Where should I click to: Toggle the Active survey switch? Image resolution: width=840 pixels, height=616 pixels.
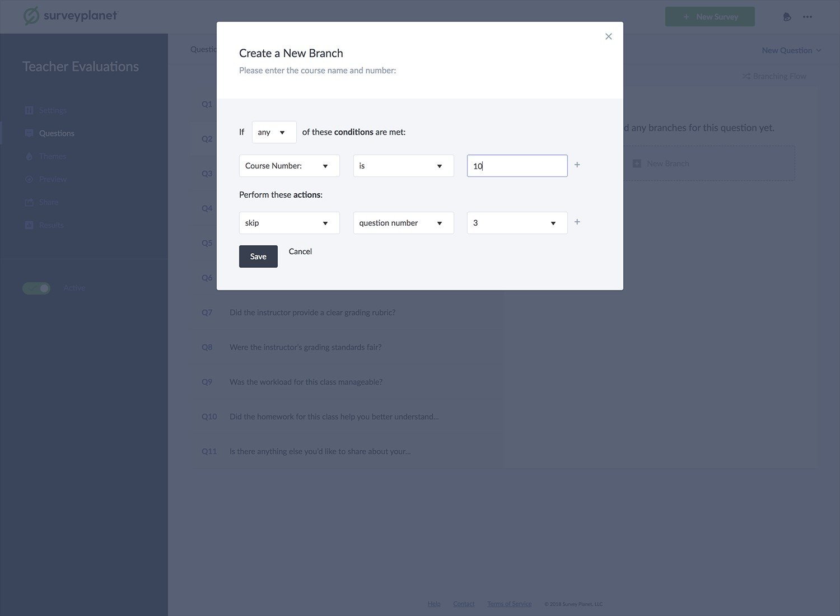click(36, 288)
